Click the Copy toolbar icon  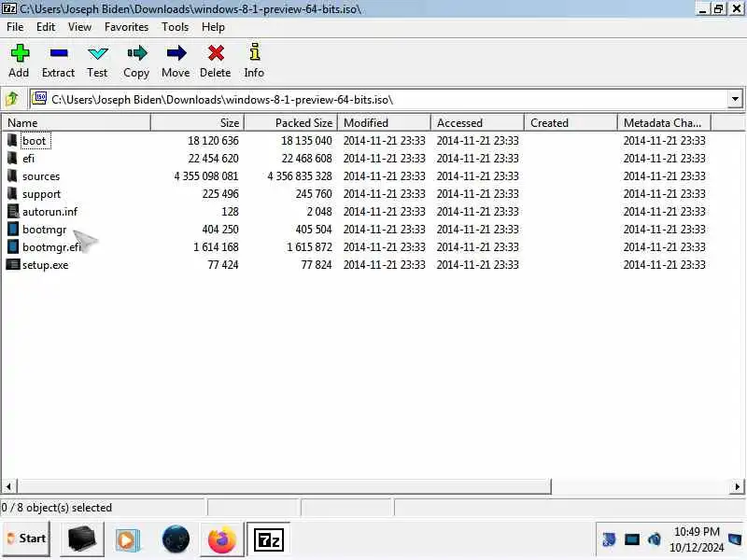pos(136,53)
